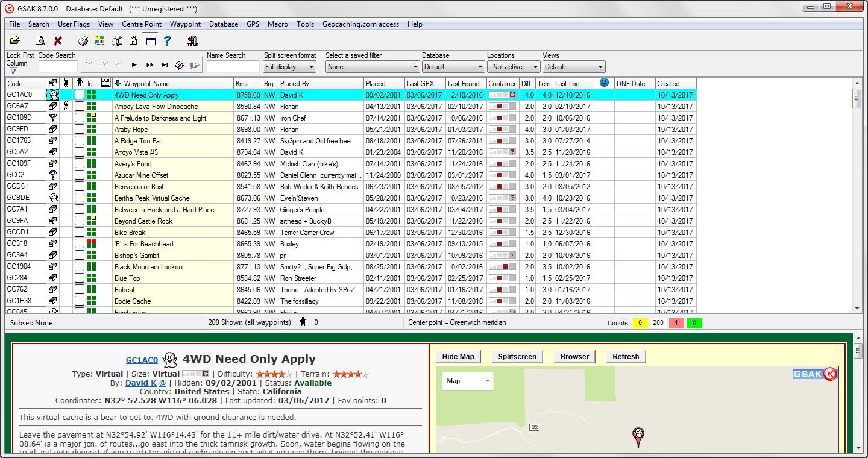Open the Select a saved filter dropdown

tap(372, 67)
